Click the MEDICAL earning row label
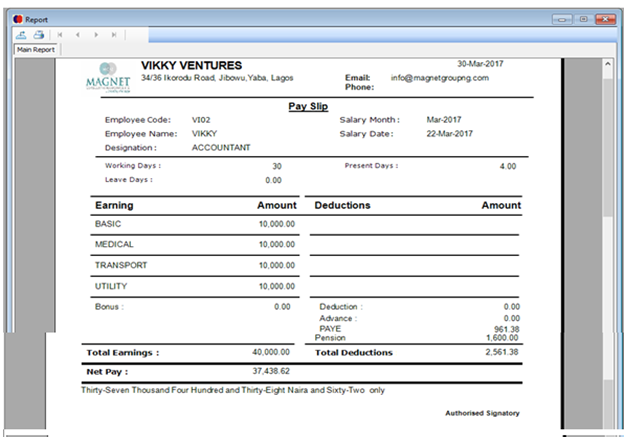624x437 pixels. click(114, 244)
